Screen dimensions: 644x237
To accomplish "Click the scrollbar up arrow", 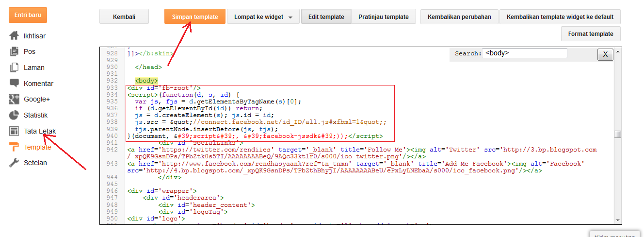I will [617, 51].
